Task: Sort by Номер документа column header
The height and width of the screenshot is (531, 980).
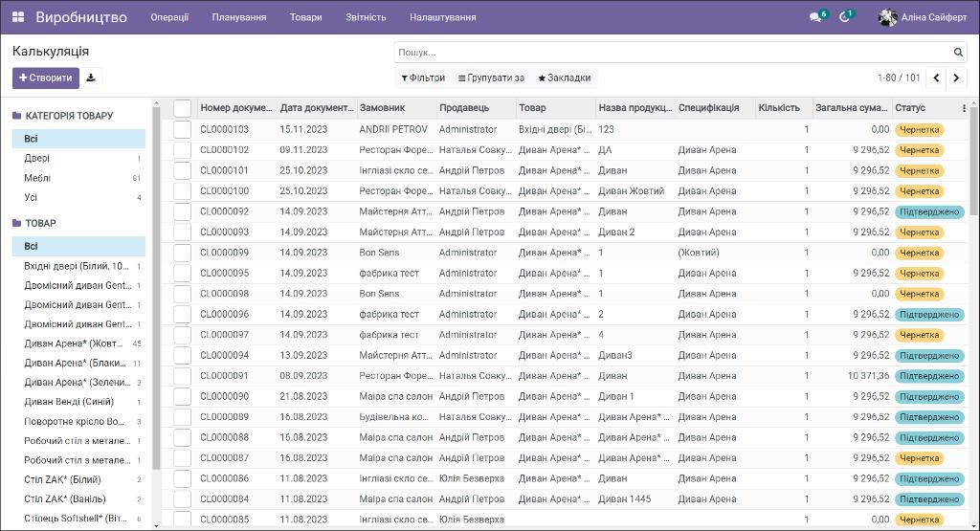Action: coord(235,108)
